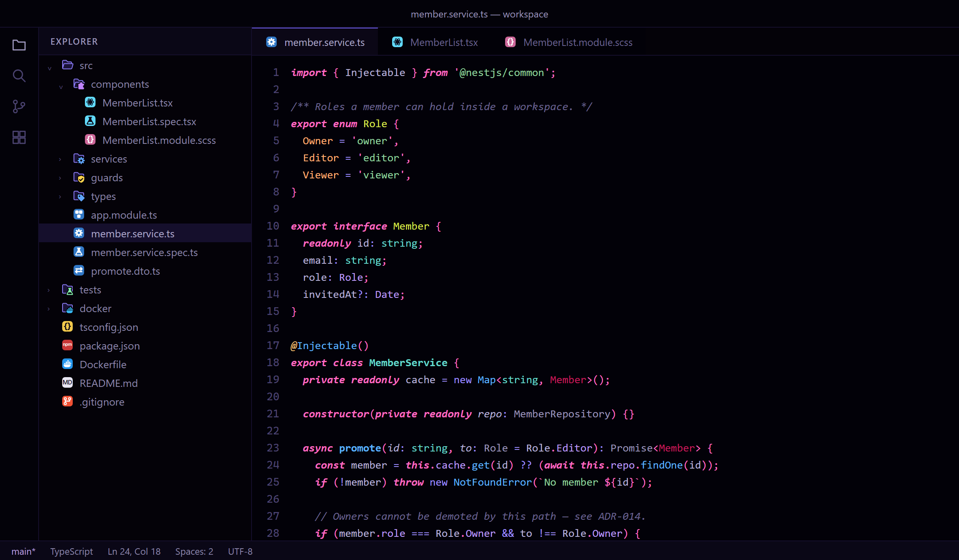Place cursor on 'MemberService' class name
959x560 pixels.
click(408, 362)
